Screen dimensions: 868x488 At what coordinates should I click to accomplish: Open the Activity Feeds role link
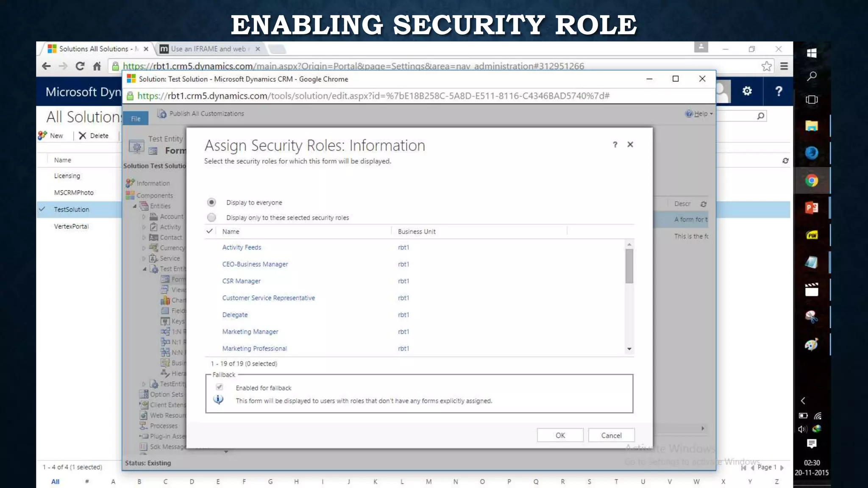point(242,247)
